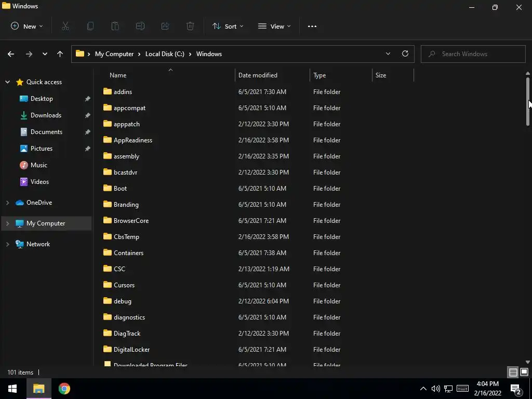
Task: Expand the OneDrive tree node
Action: tap(7, 203)
